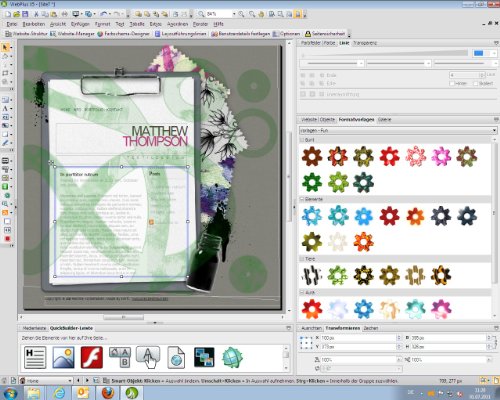Click the H height input field
The image size is (500, 400).
point(449,347)
